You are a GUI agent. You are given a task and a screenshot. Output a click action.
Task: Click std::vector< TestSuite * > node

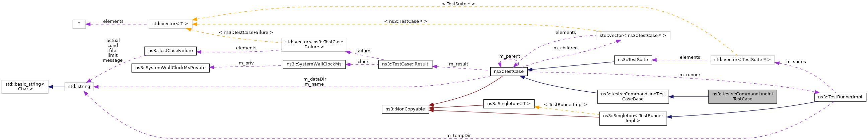[x=742, y=60]
